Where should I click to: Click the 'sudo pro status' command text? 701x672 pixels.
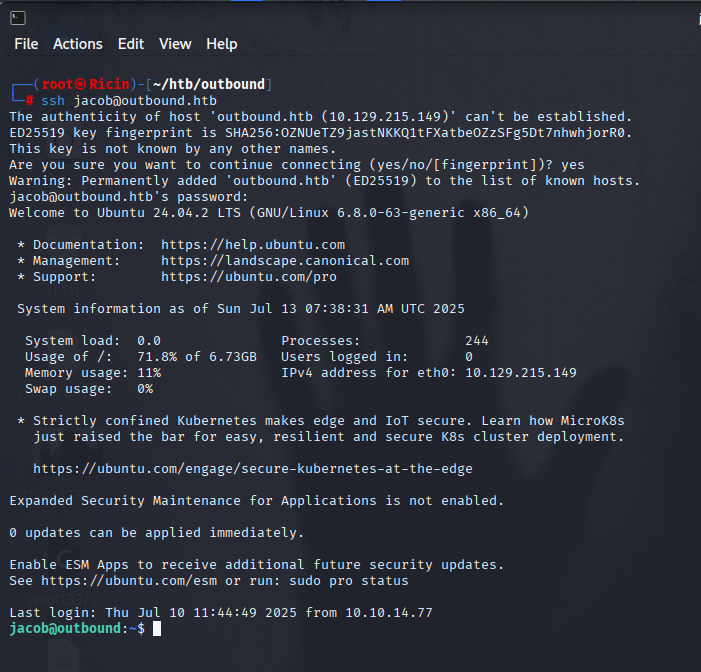349,581
